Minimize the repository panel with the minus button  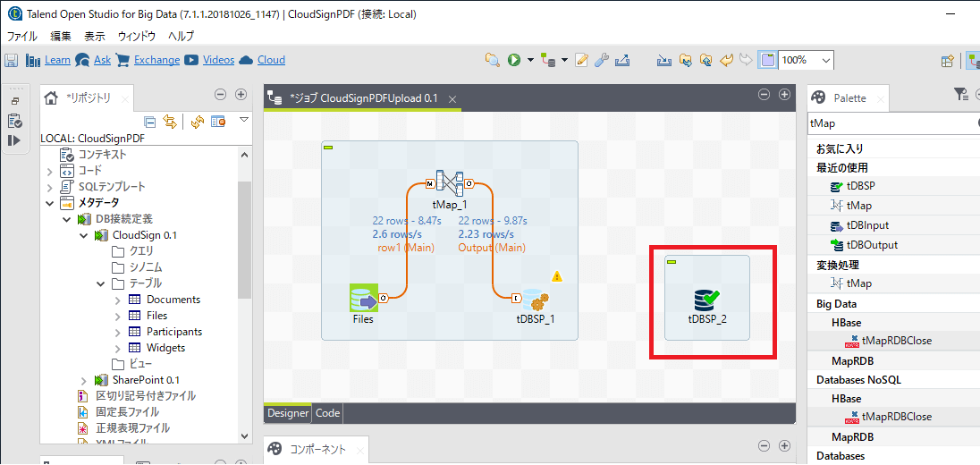point(220,95)
